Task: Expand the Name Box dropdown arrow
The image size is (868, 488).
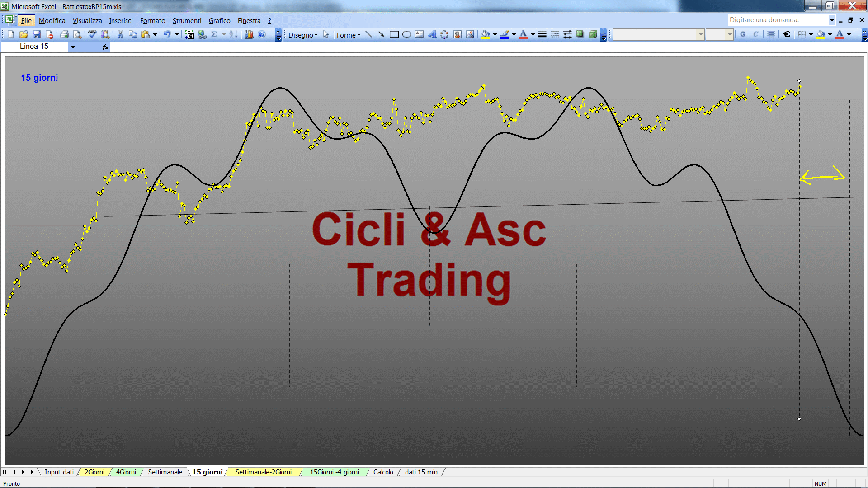Action: pyautogui.click(x=73, y=47)
